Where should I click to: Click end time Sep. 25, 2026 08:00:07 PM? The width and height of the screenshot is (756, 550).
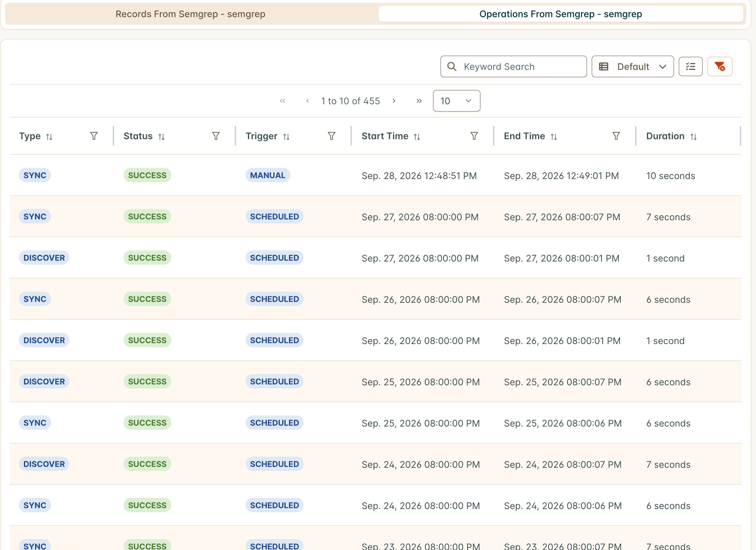tap(563, 382)
